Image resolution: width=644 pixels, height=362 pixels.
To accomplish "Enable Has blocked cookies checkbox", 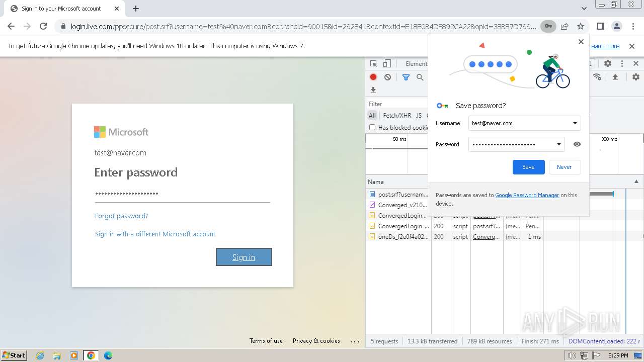I will [x=372, y=128].
